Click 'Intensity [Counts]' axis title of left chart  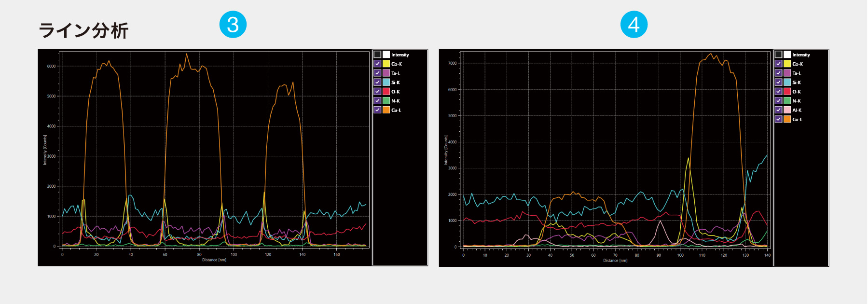(45, 150)
